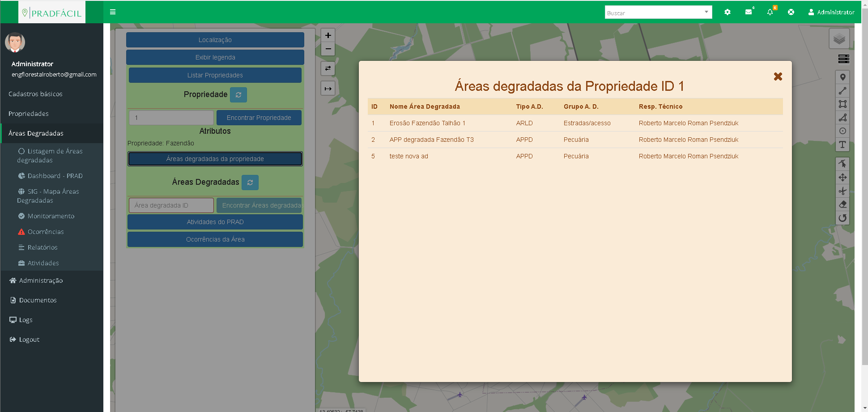Choose the draw rectangle tool

coord(842,104)
